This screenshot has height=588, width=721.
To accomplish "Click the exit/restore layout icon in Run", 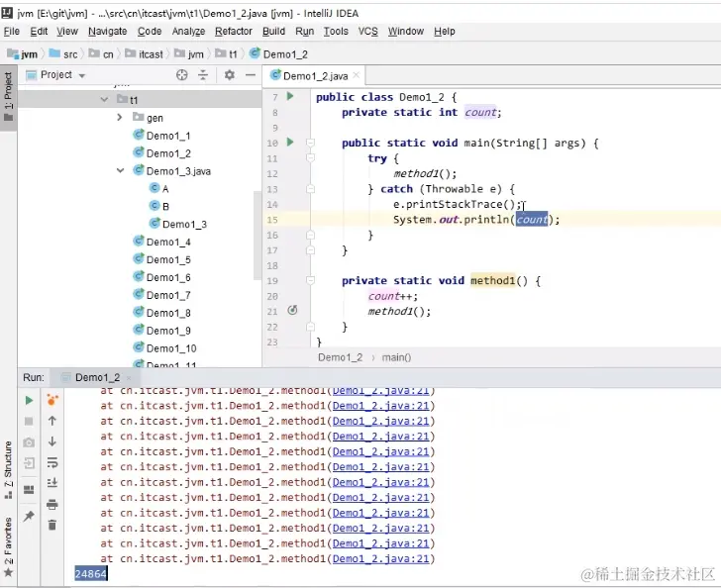I will [29, 463].
